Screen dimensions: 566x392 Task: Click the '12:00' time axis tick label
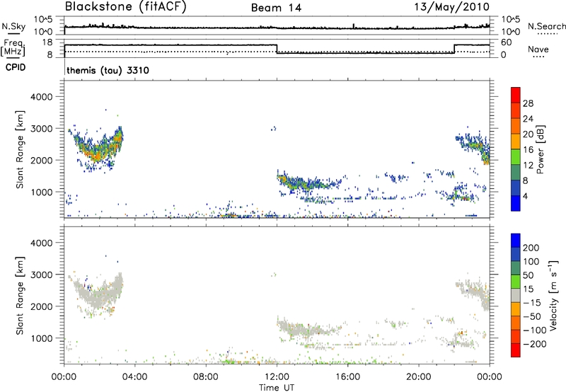tap(277, 377)
